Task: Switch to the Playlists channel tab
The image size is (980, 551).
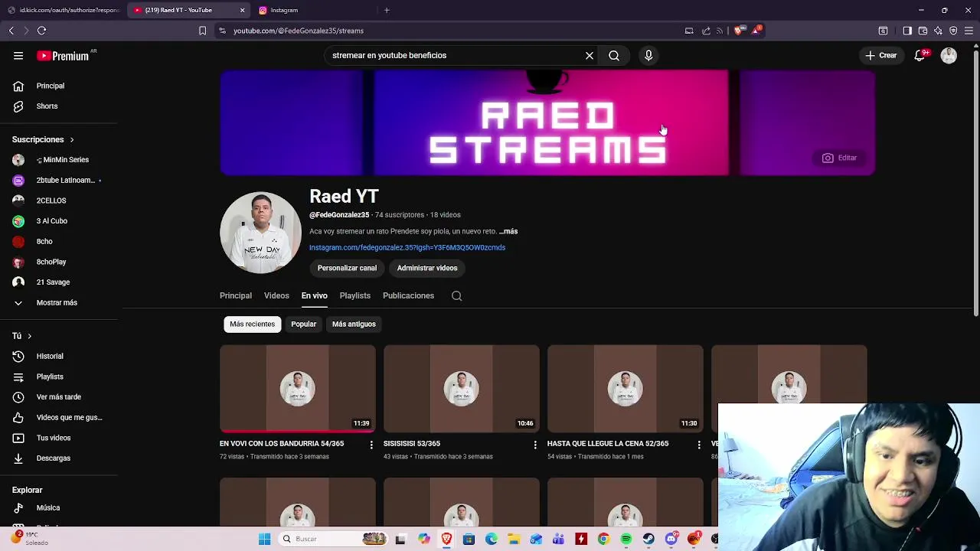Action: (355, 295)
